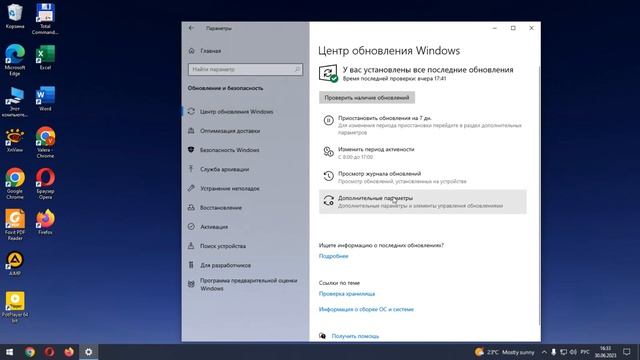Open Chrome from the taskbar
640x360 pixels.
(29, 352)
